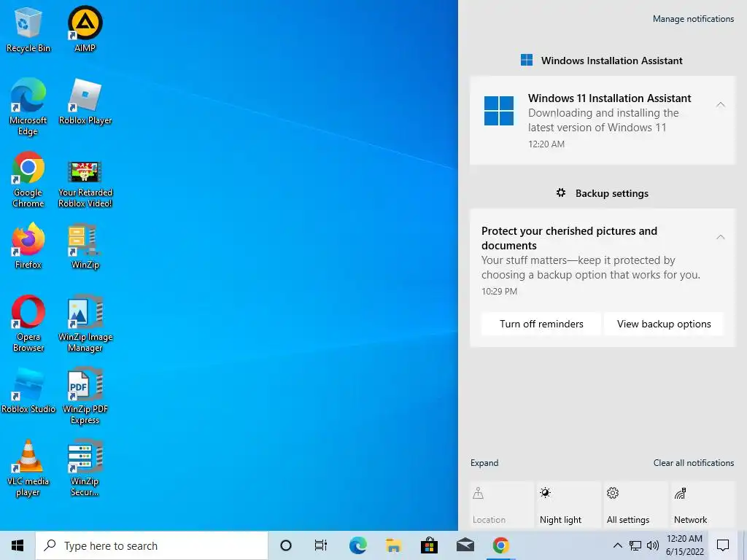
Task: Select the Roblox Studio desktop shortcut
Action: 28,391
